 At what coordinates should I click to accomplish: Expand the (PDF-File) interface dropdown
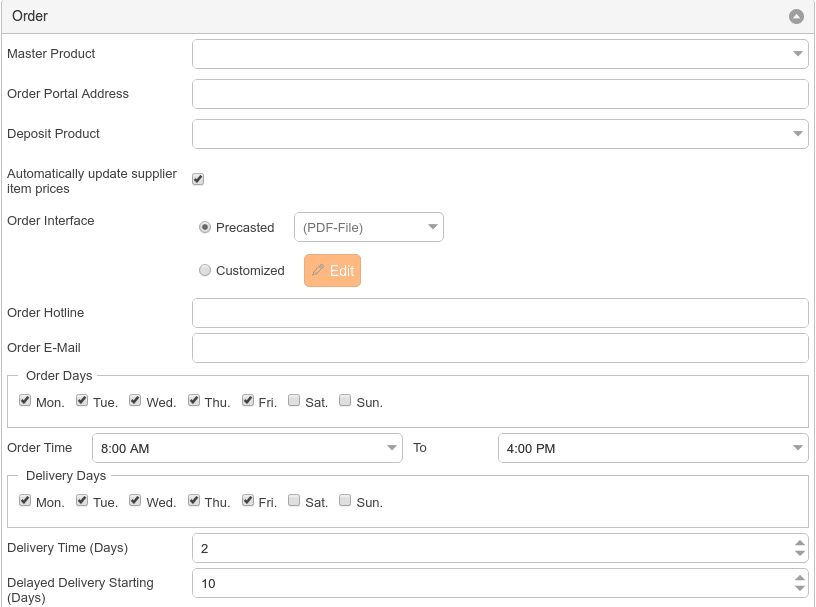[368, 227]
